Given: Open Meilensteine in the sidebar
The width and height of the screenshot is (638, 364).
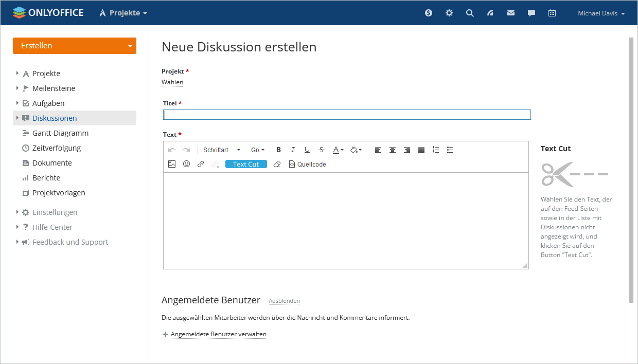Looking at the screenshot, I should (54, 88).
